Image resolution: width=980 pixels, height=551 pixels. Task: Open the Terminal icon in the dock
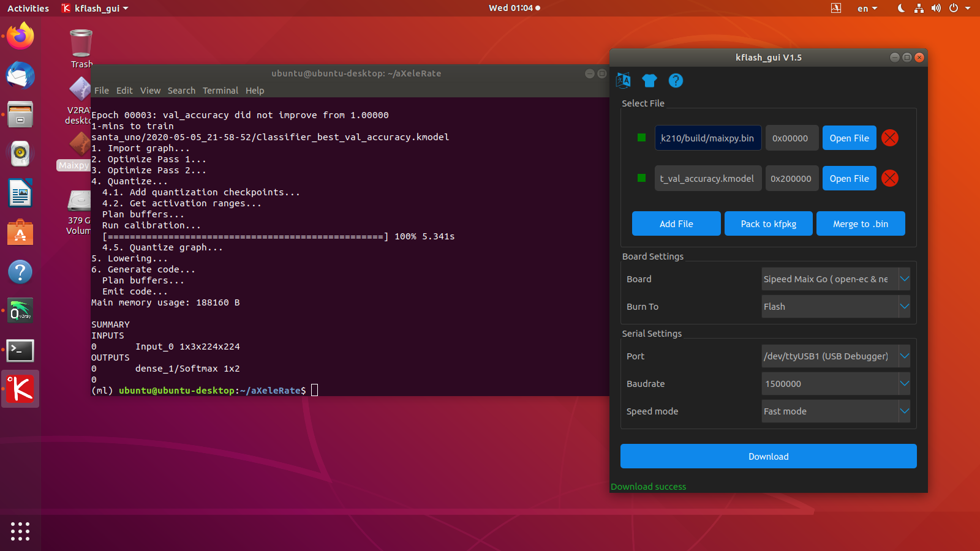pyautogui.click(x=20, y=351)
